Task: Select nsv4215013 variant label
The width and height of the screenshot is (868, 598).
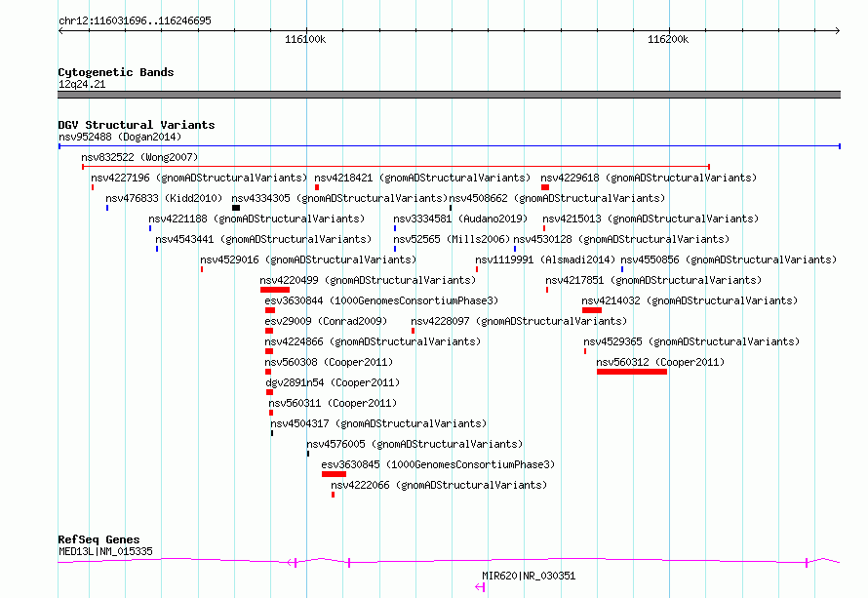Action: pos(651,219)
